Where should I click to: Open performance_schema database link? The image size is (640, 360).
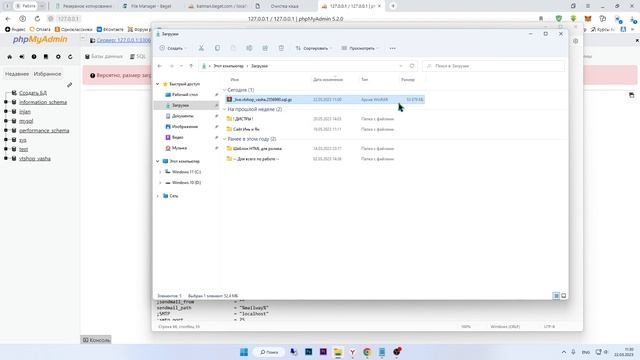click(x=44, y=131)
